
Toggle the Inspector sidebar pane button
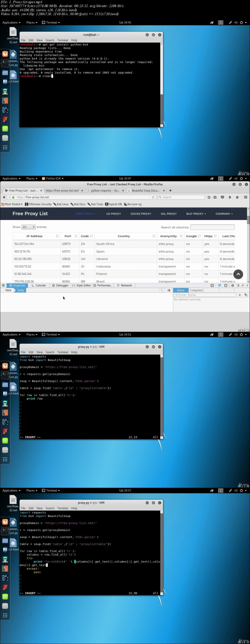pyautogui.click(x=169, y=290)
